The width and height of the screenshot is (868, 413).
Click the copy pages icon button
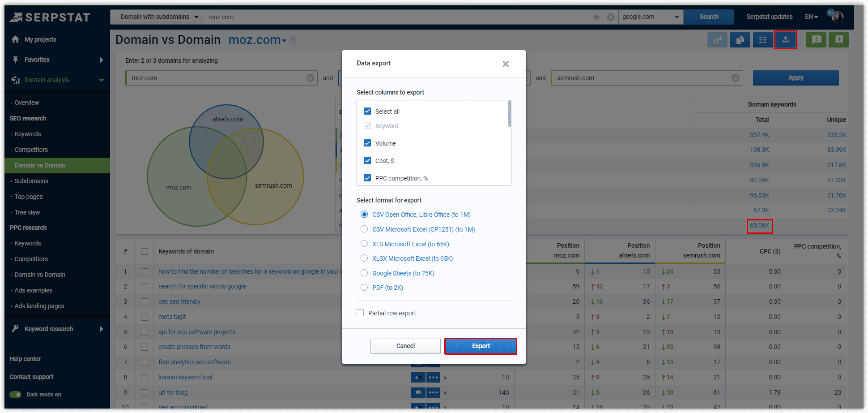click(740, 40)
